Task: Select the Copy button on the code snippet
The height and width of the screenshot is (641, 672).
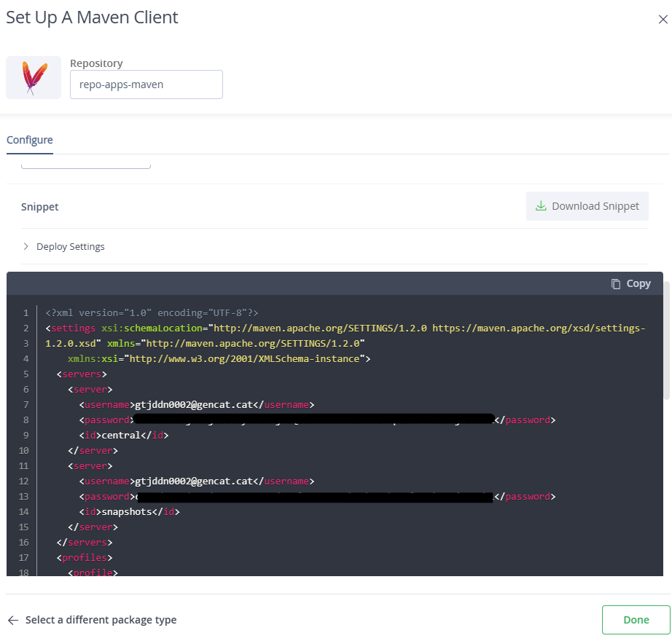Action: click(x=630, y=283)
